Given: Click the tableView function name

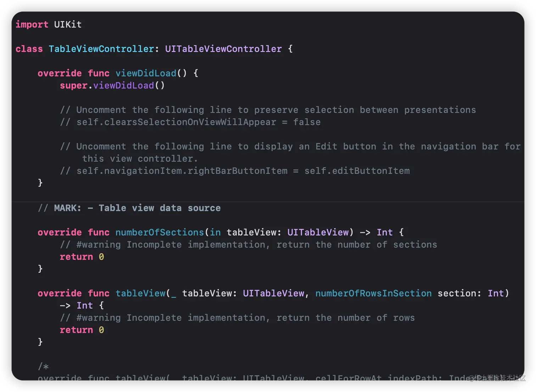Looking at the screenshot, I should (x=140, y=293).
